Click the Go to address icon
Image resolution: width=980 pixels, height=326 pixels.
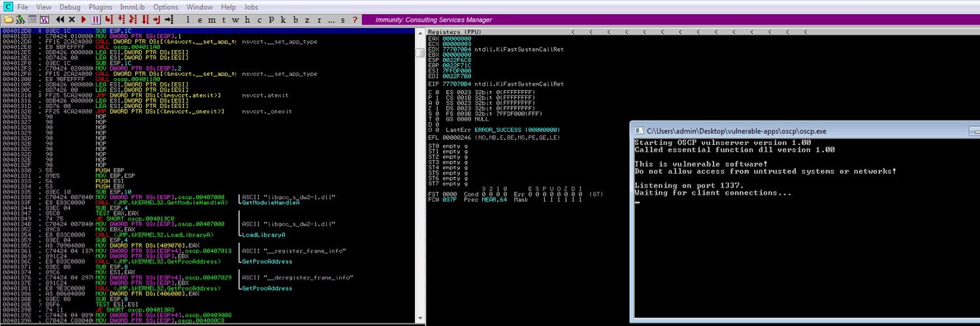[x=169, y=20]
